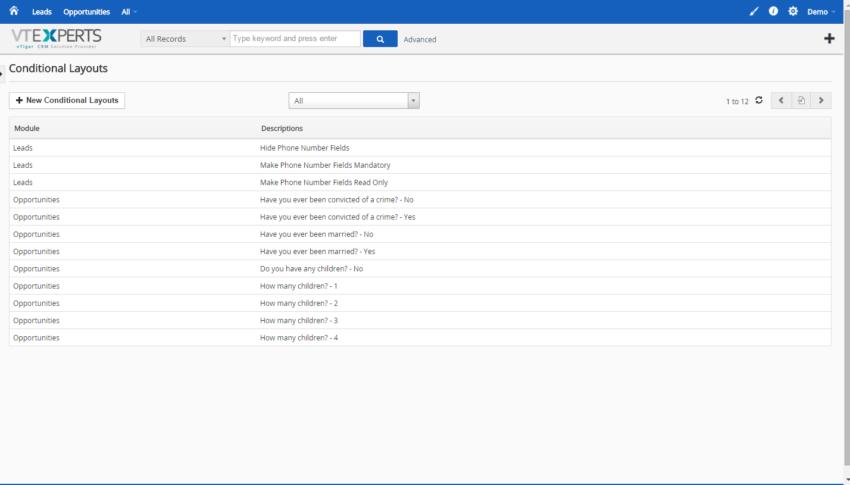
Task: Go to the Home icon
Action: [x=14, y=11]
